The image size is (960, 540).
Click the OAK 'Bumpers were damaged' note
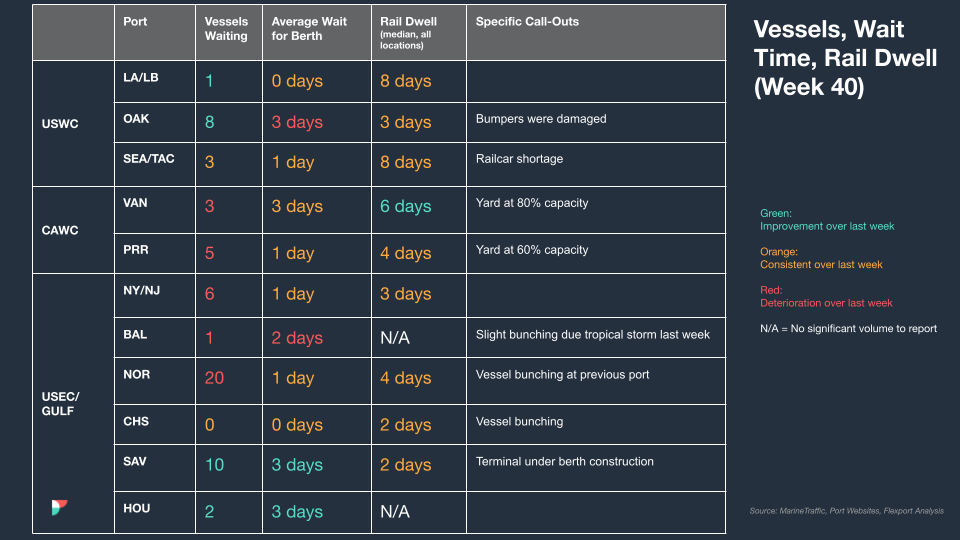pyautogui.click(x=541, y=119)
